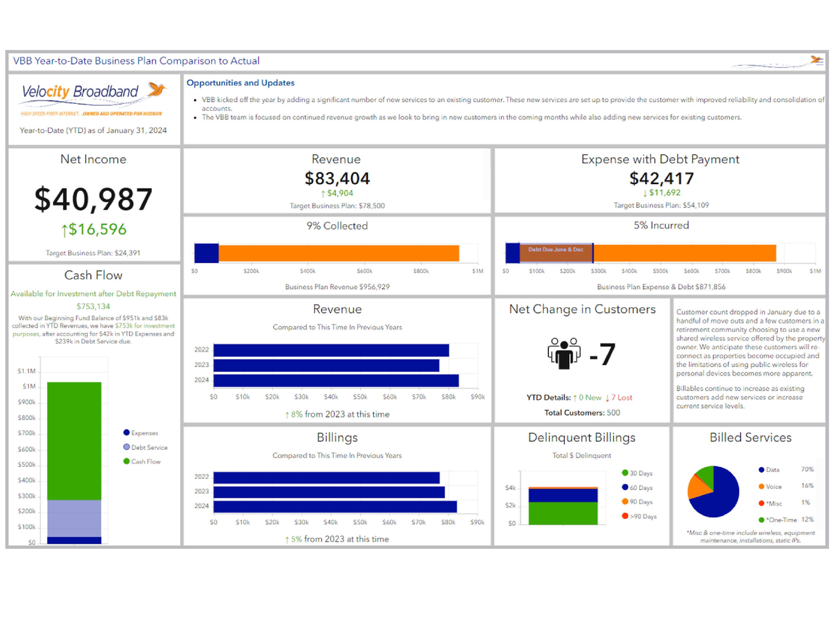Click blue 60 Days segment in Delinquent chart
This screenshot has height=644, width=834.
[x=563, y=495]
